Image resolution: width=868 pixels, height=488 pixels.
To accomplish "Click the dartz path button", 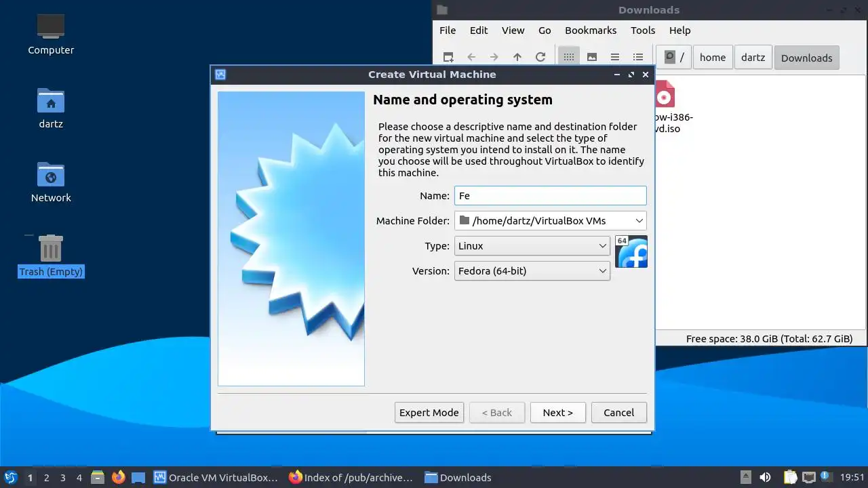I will (753, 58).
